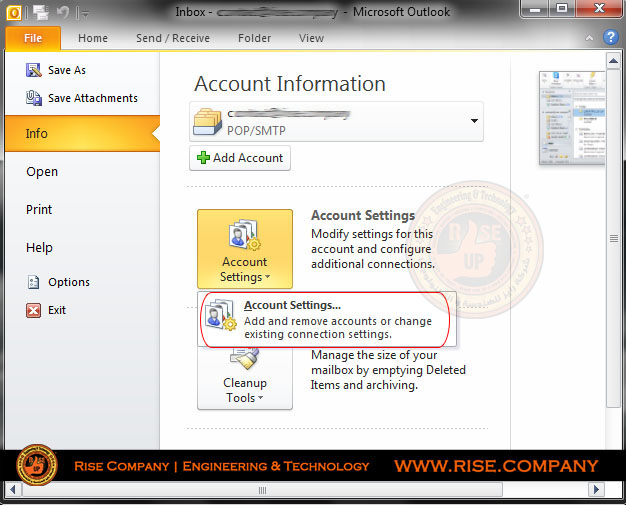Click the red Exit X icon
The image size is (626, 505).
34,310
